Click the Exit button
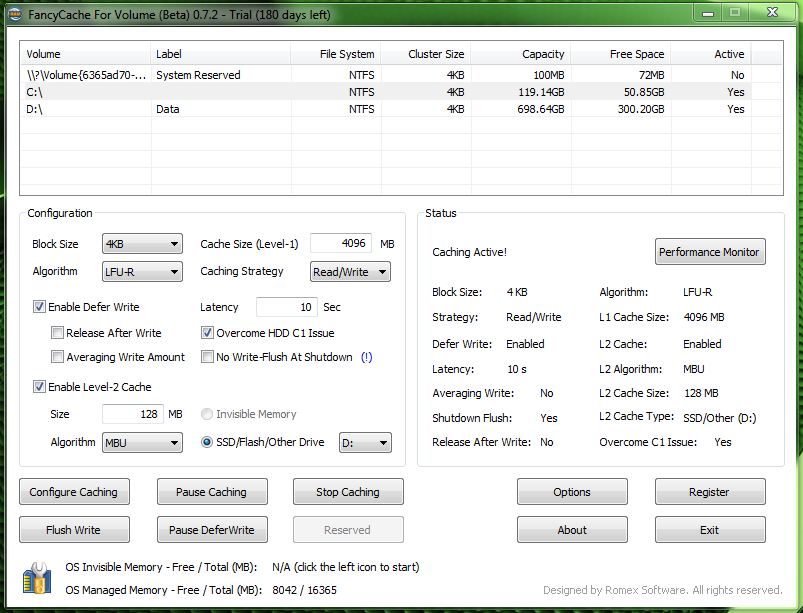This screenshot has width=803, height=613. click(710, 530)
